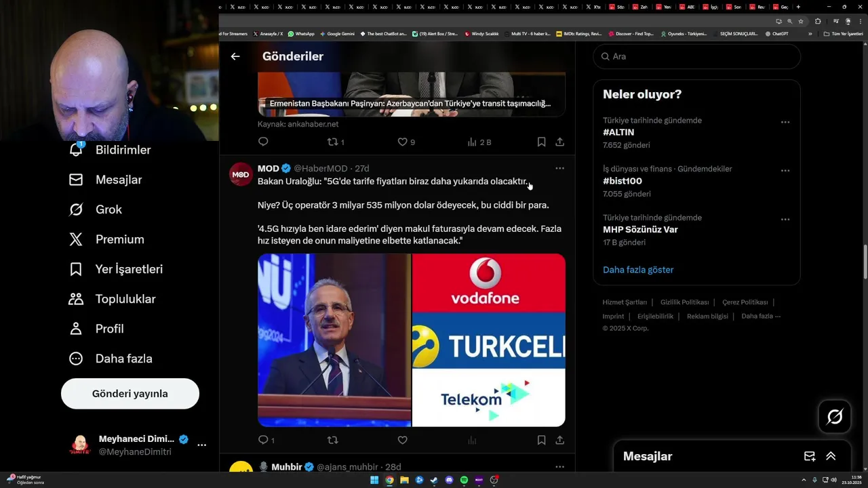The image size is (868, 488).
Task: Open the #ALTIN trending topic
Action: (x=618, y=132)
